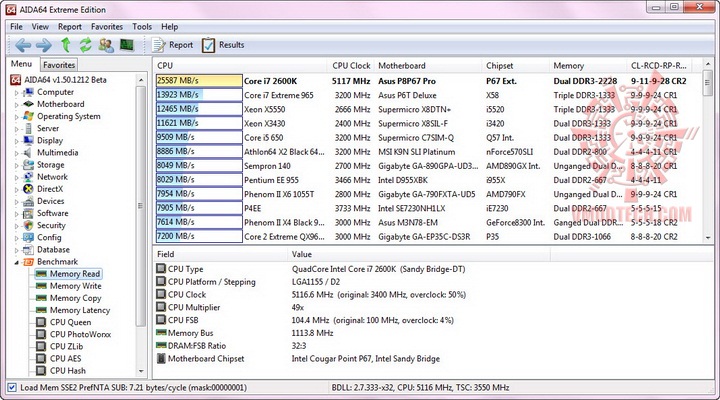Select the Software icon in tree

(x=28, y=213)
